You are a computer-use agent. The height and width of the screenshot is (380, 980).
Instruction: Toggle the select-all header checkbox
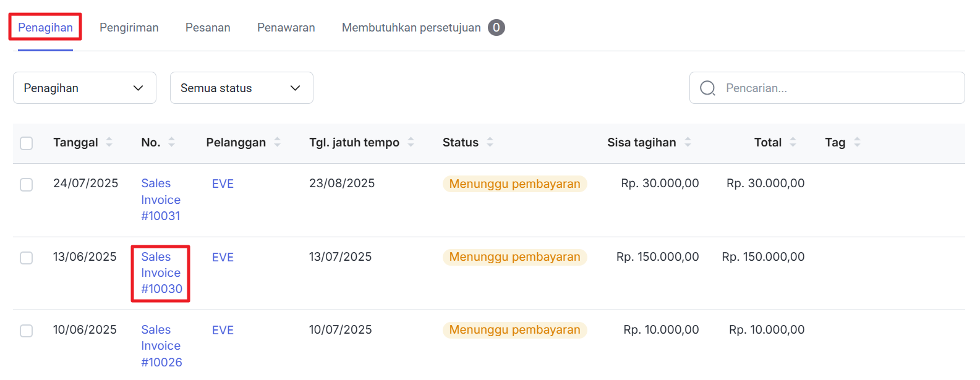[27, 143]
